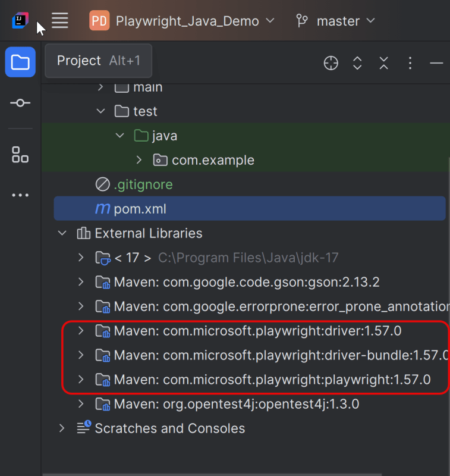Click the IntelliJ IDEA logo icon

click(20, 21)
